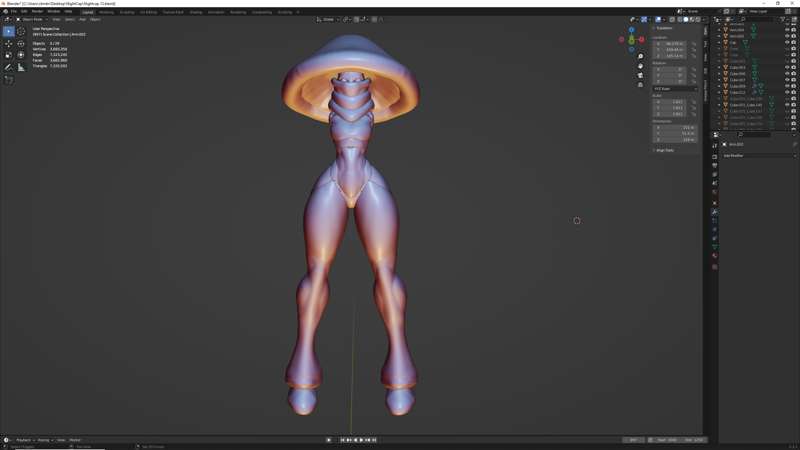This screenshot has height=450, width=800.
Task: Open the outliner filter dropdown
Action: (x=783, y=19)
